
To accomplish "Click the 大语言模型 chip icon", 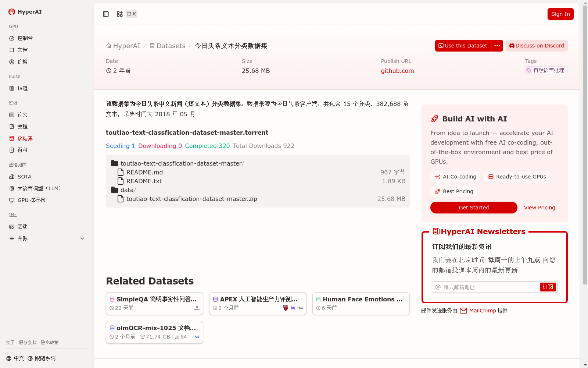I will coord(12,188).
